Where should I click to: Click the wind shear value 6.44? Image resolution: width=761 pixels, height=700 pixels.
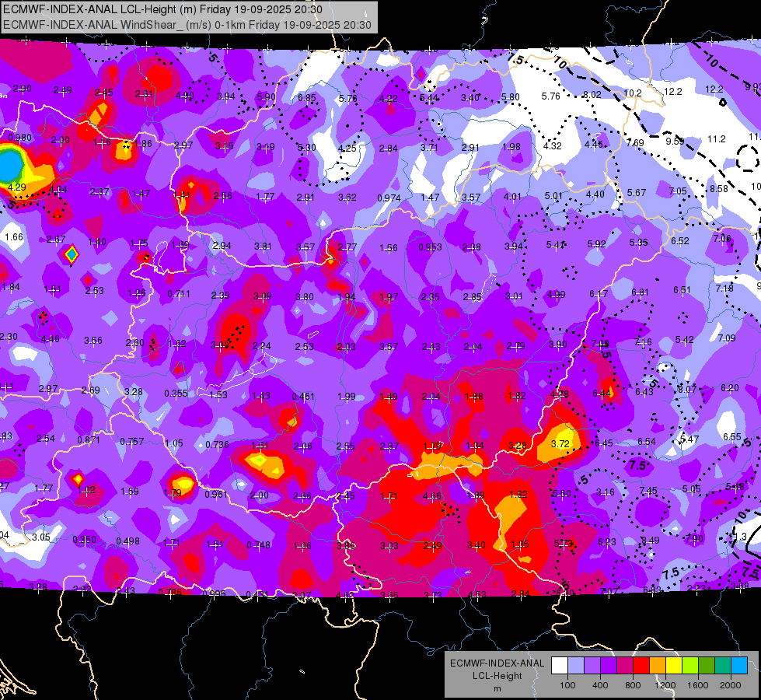(602, 393)
